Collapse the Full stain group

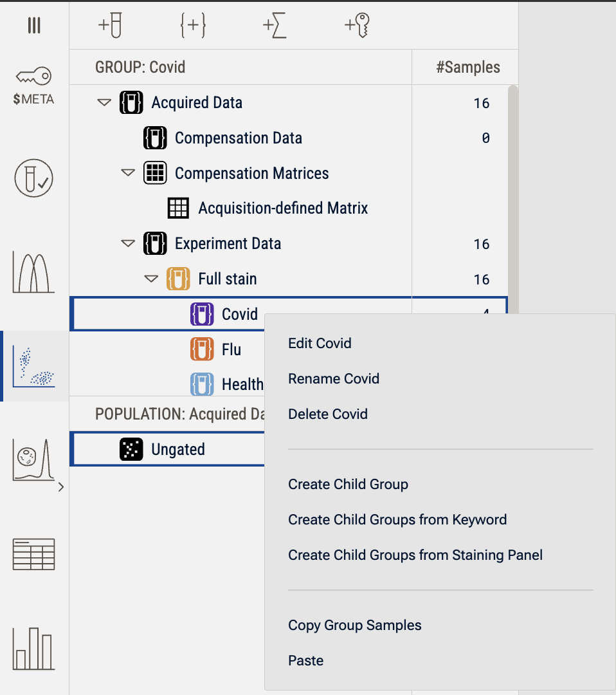click(x=151, y=279)
